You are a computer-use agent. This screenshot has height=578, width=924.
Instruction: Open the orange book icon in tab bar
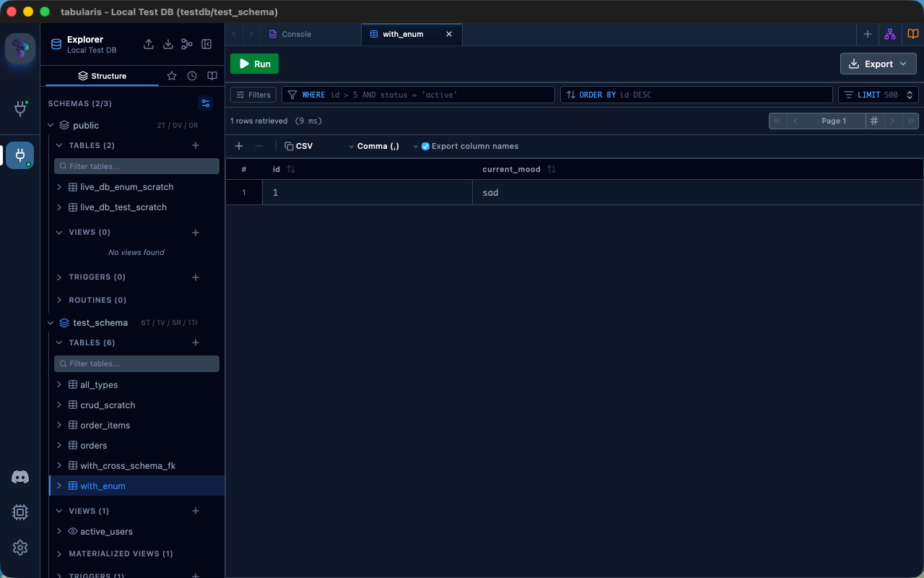click(x=912, y=34)
